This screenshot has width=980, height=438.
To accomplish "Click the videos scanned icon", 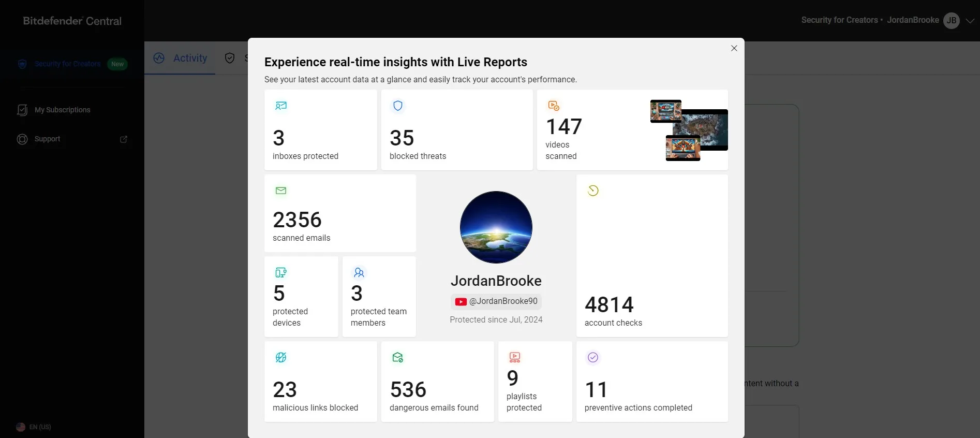I will [x=554, y=106].
